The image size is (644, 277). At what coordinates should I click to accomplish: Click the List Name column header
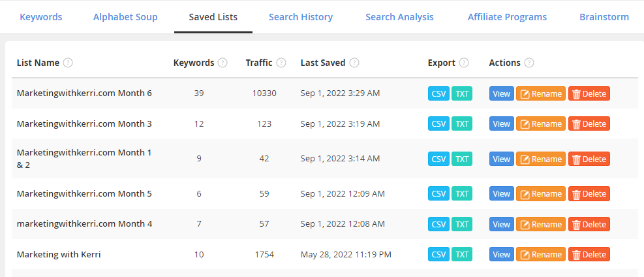pyautogui.click(x=38, y=63)
